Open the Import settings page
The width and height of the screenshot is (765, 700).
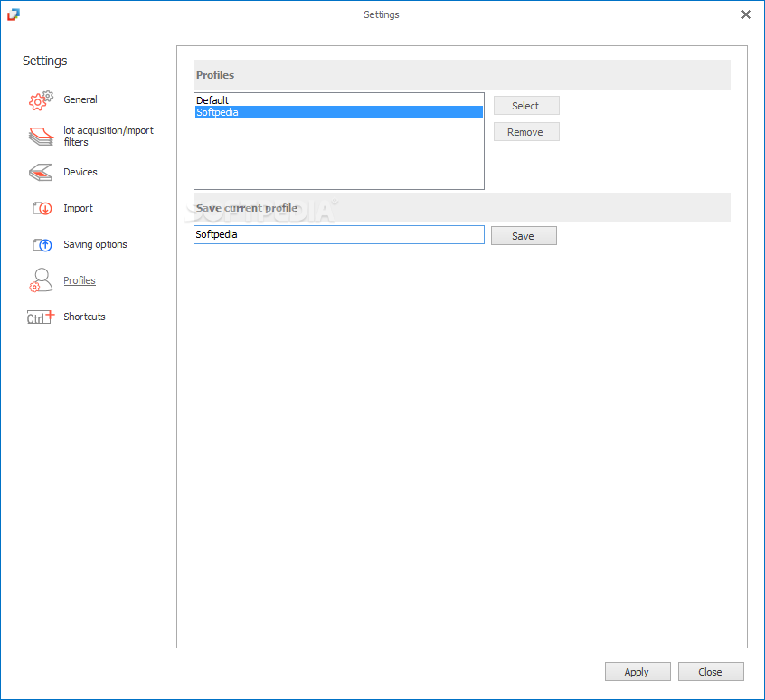point(78,208)
